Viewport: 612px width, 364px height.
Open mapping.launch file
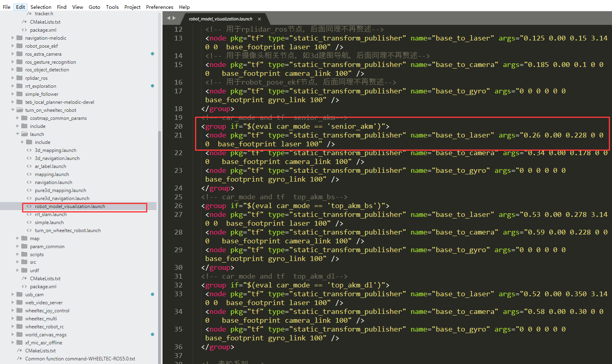(52, 174)
